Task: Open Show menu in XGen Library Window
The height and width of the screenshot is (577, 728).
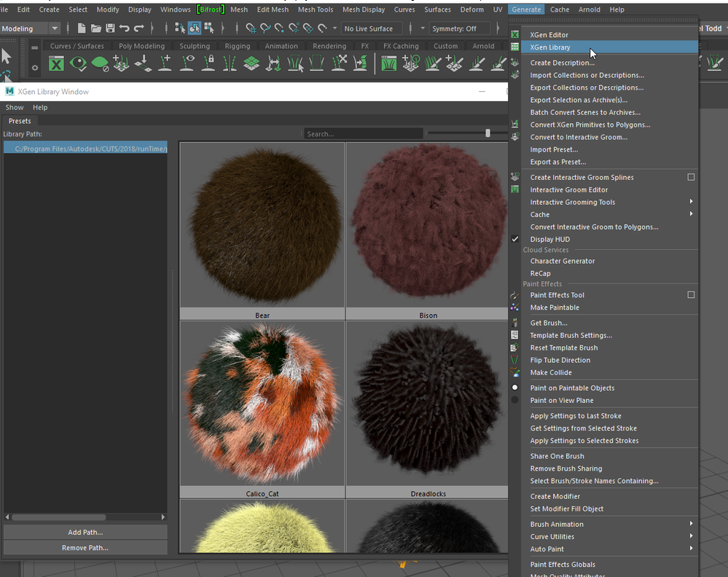Action: 15,107
